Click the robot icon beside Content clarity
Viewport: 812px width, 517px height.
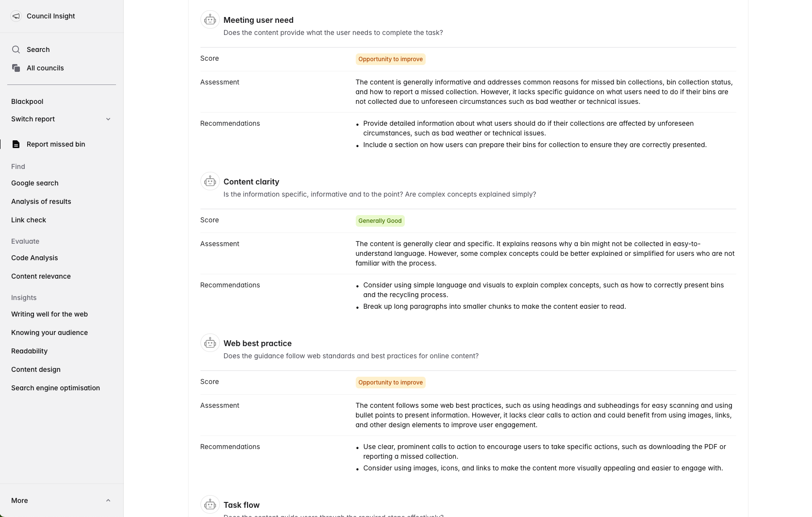pyautogui.click(x=210, y=182)
